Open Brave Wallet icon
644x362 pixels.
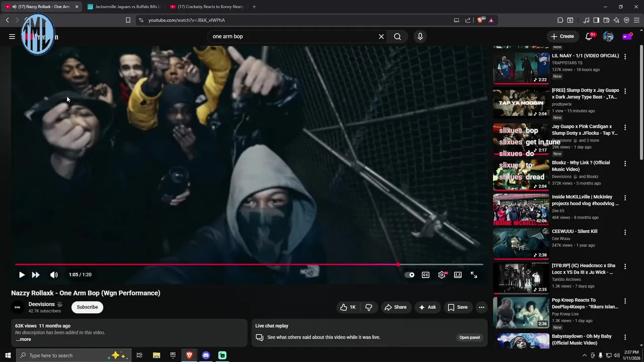pos(606,20)
